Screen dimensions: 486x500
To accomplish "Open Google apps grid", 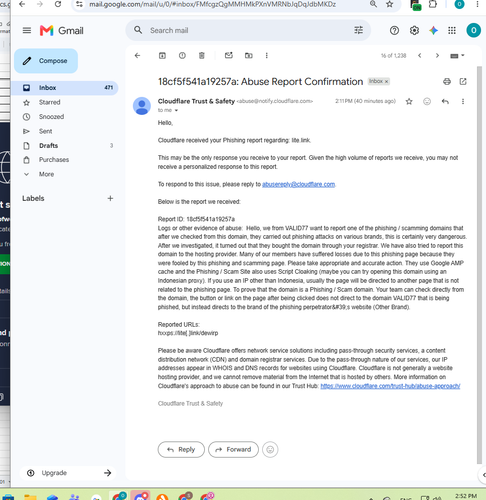I will (x=452, y=31).
